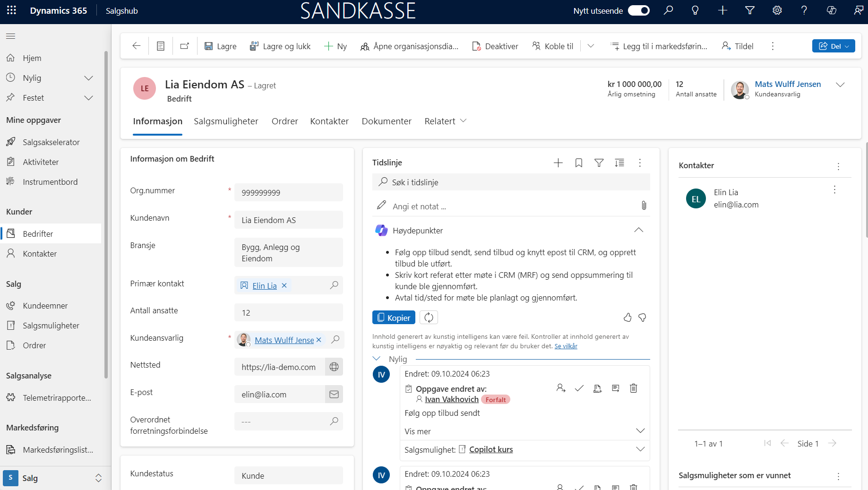This screenshot has height=490, width=868.
Task: Switch to Ordrer tab
Action: click(285, 121)
